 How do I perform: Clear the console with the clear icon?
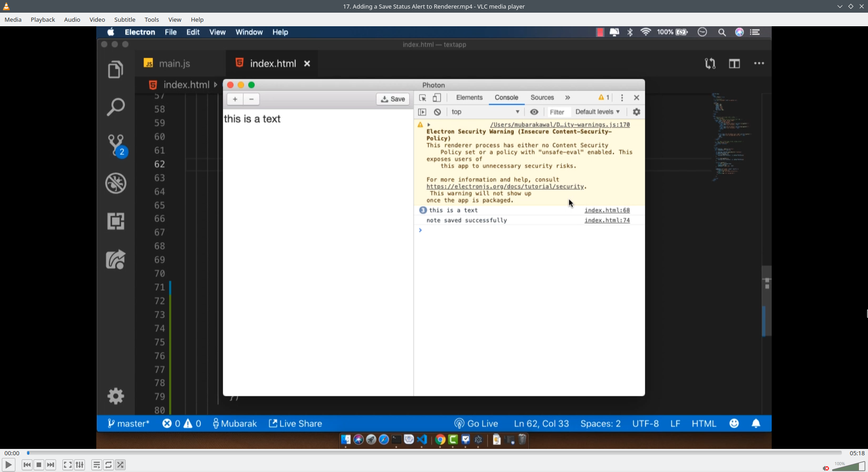[437, 112]
